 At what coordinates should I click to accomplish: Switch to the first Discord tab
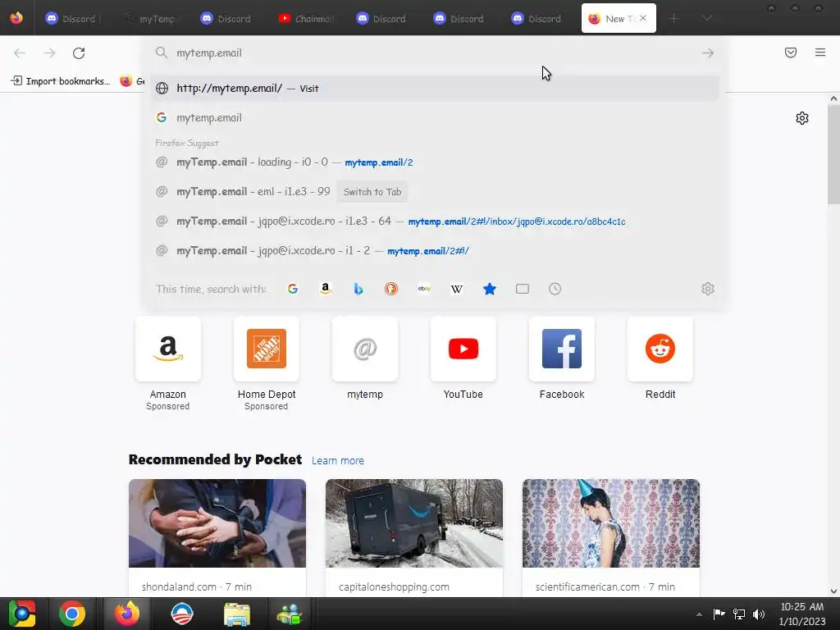pos(71,18)
